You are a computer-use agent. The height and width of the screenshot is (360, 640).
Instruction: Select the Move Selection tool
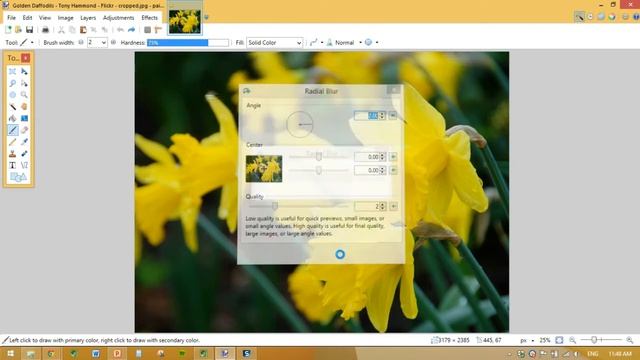tap(24, 83)
